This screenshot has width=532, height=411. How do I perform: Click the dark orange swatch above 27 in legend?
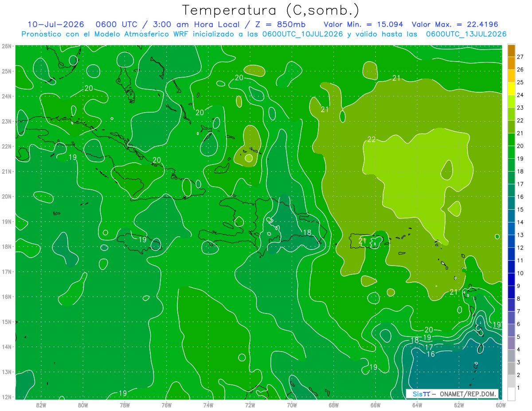(511, 51)
